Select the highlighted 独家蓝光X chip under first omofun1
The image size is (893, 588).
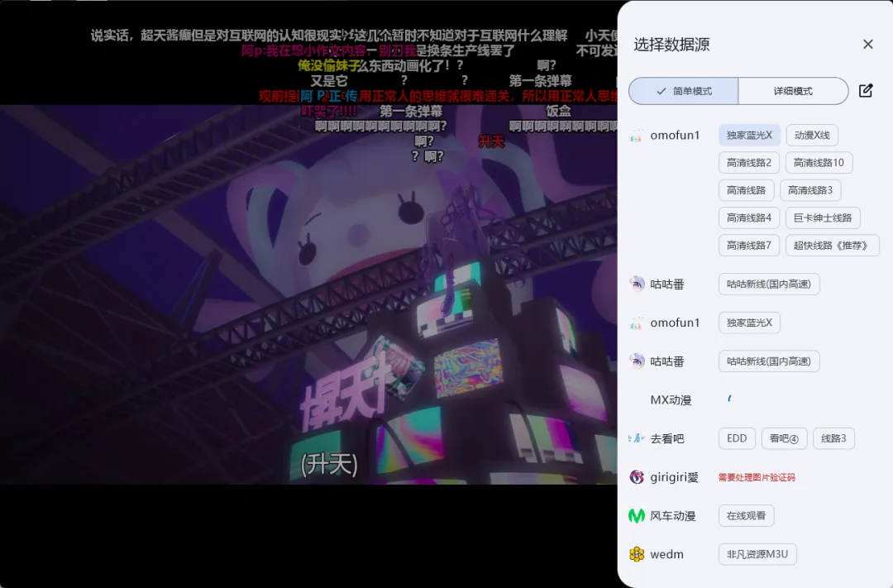click(749, 135)
